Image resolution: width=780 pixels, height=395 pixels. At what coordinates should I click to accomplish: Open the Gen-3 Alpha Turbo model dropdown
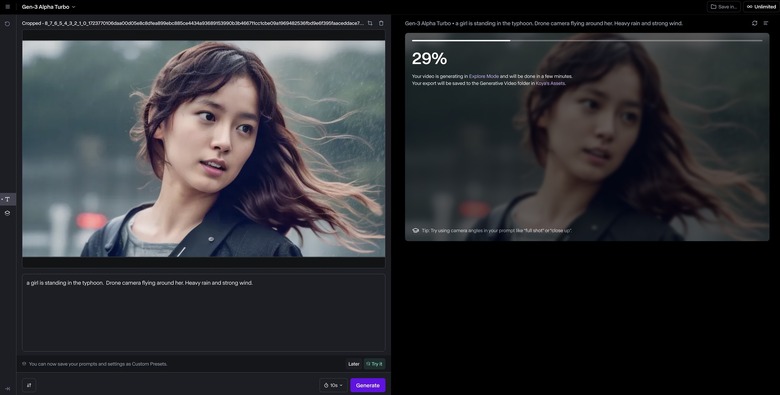48,7
